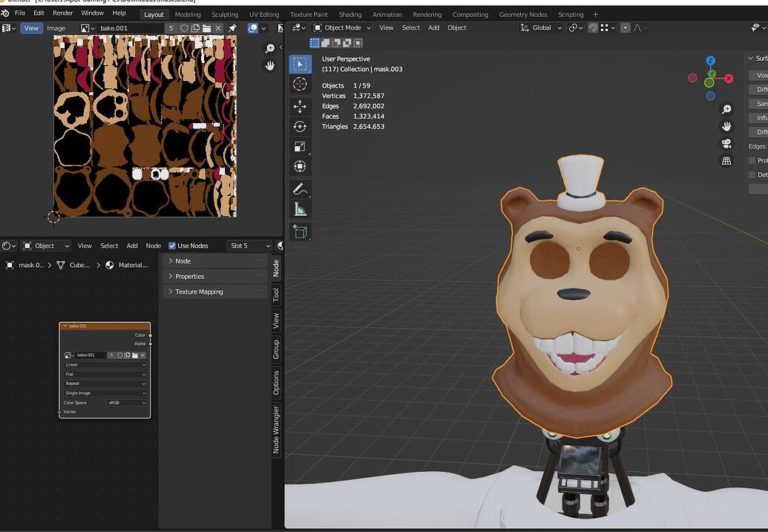This screenshot has width=768, height=532.
Task: Duplicate bake.001 image in image editor header
Action: (x=195, y=28)
